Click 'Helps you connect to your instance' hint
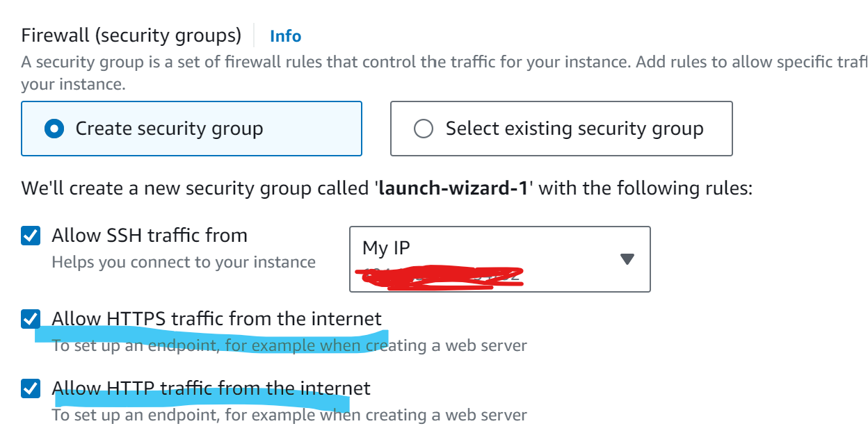 point(184,263)
